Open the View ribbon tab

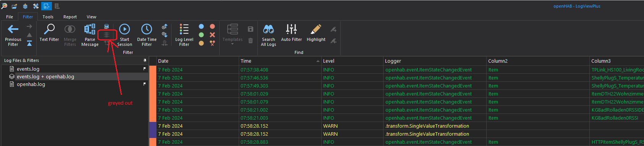point(91,17)
